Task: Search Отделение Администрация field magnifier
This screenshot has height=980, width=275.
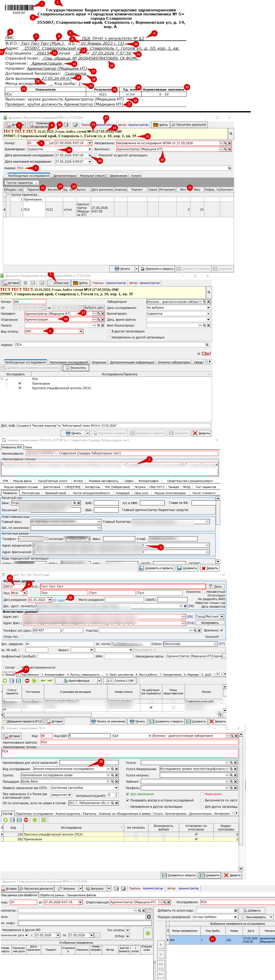Action: point(98,320)
